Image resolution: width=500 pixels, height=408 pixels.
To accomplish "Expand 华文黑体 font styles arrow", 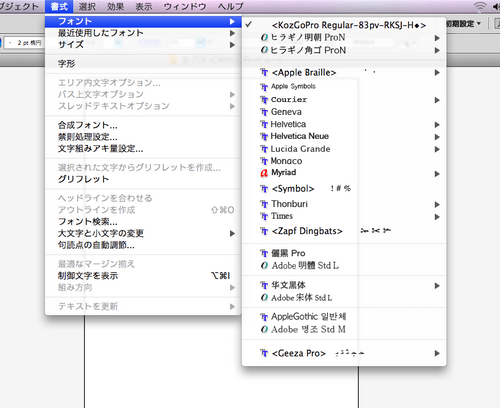I will (x=437, y=286).
